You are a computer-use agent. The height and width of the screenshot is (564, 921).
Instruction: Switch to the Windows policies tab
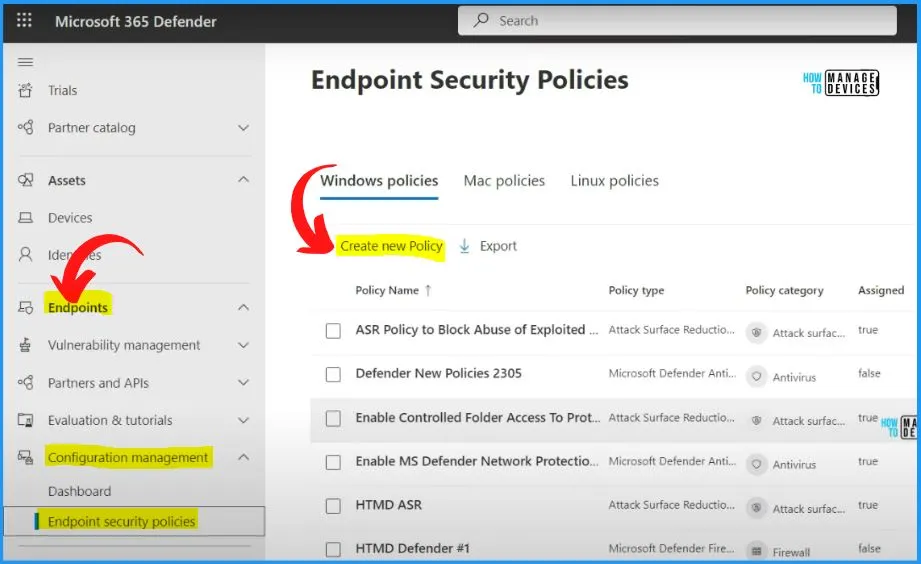(379, 181)
